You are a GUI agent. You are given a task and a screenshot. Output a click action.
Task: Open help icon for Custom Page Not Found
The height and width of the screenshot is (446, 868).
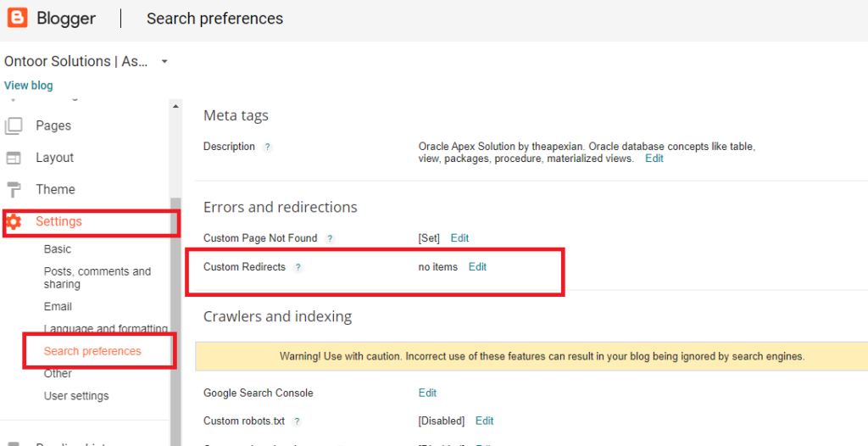pos(331,239)
